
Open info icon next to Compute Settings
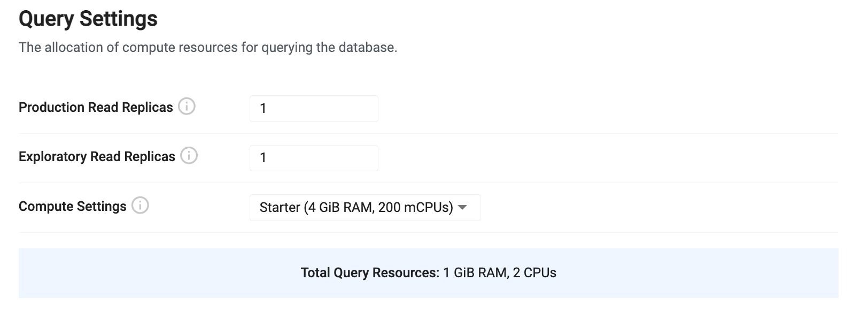[140, 206]
